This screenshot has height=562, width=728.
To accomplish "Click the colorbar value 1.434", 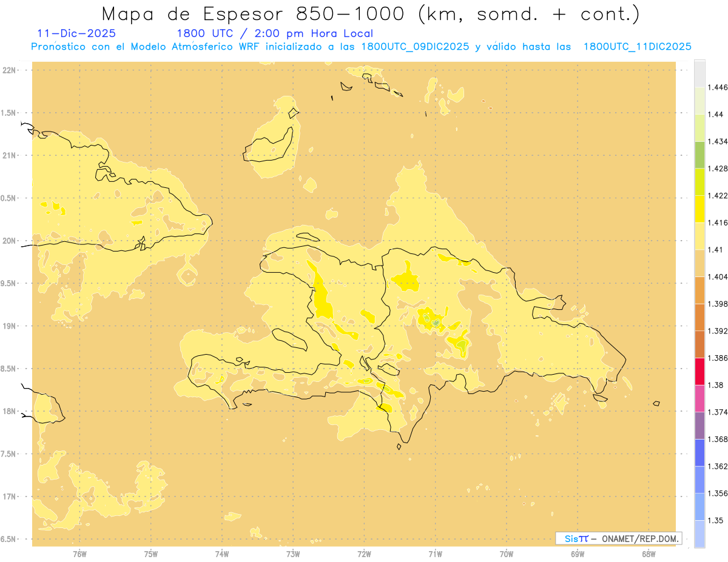I will click(718, 141).
